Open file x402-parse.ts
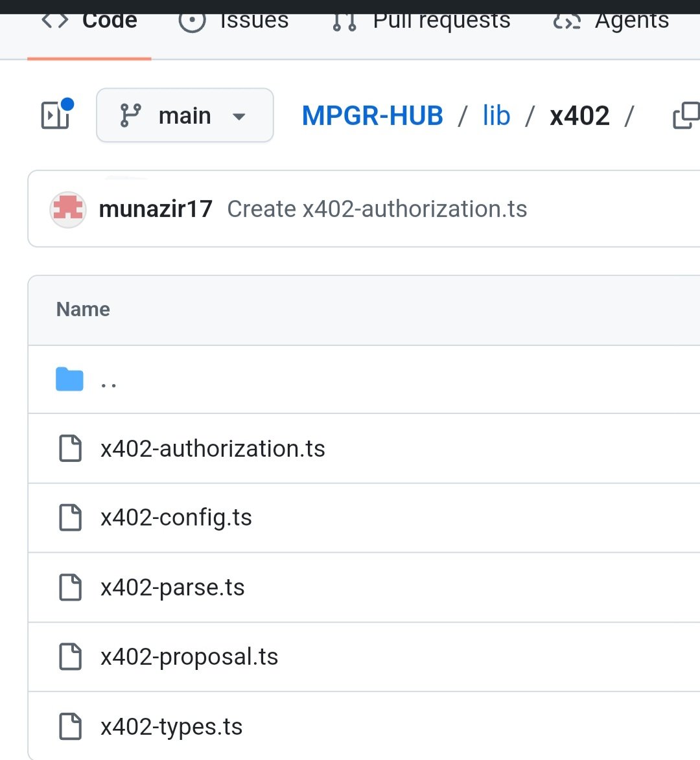Viewport: 700px width, 760px height. pyautogui.click(x=172, y=588)
